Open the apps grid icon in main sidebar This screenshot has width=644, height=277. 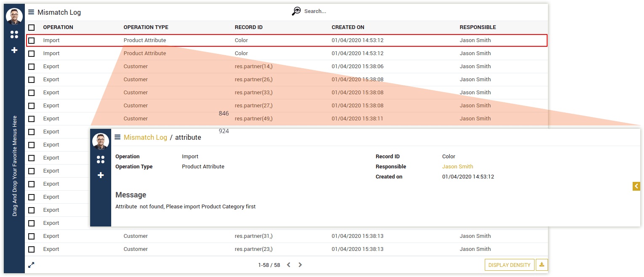[14, 35]
